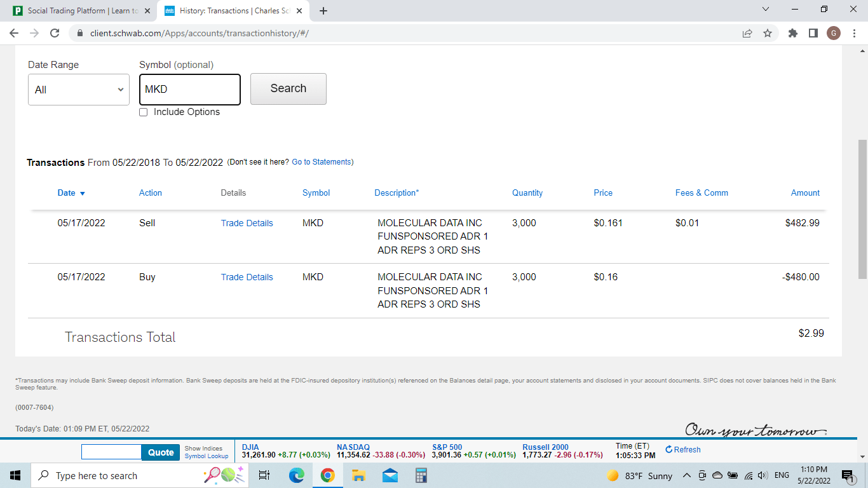Image resolution: width=868 pixels, height=488 pixels.
Task: Sort by the Quantity column header
Action: (527, 193)
